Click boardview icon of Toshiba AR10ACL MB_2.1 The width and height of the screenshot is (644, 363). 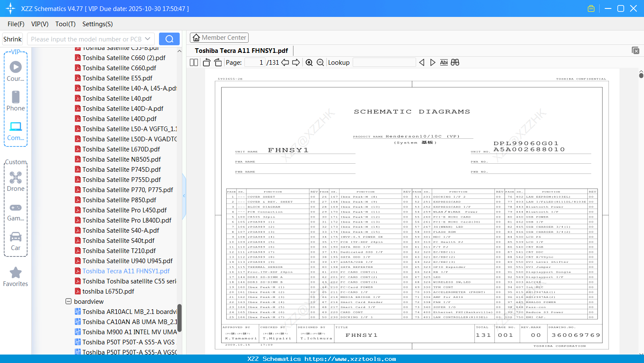(78, 311)
